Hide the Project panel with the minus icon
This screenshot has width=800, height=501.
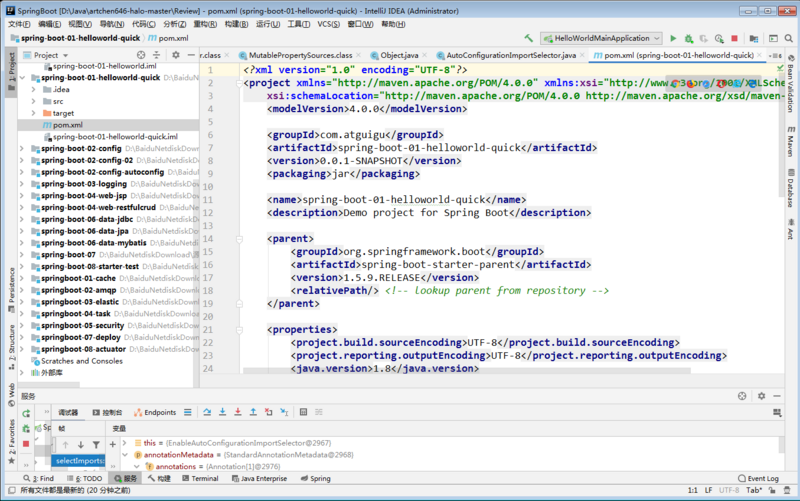[191, 55]
